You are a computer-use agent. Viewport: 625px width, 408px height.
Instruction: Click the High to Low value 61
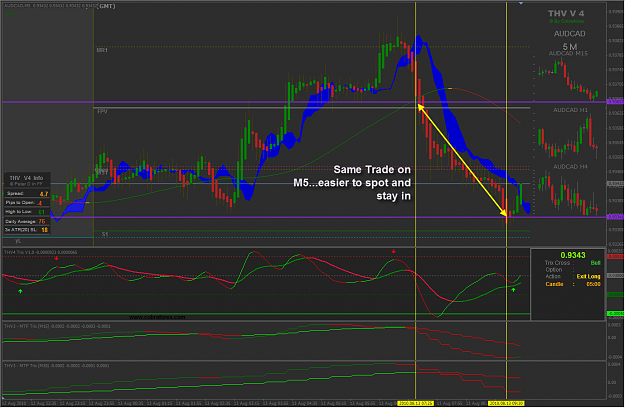tap(41, 212)
